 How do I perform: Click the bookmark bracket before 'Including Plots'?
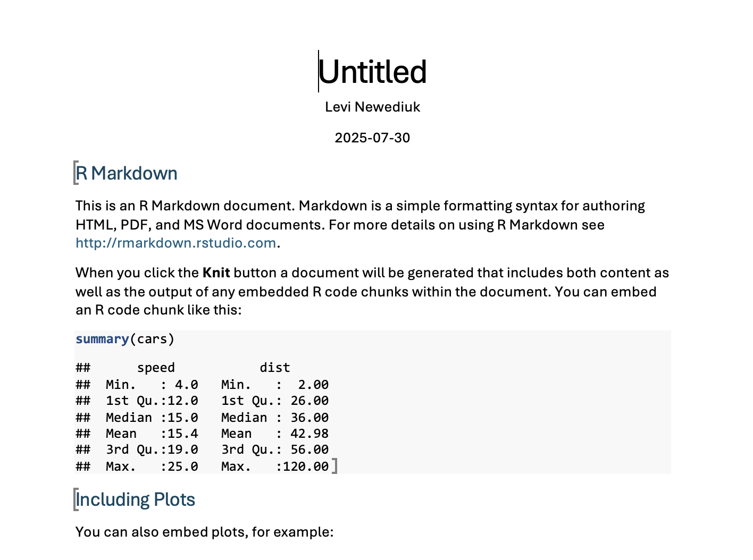76,499
